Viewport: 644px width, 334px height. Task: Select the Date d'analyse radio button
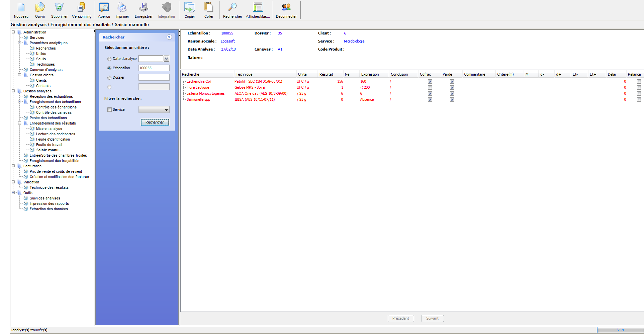[x=109, y=59]
